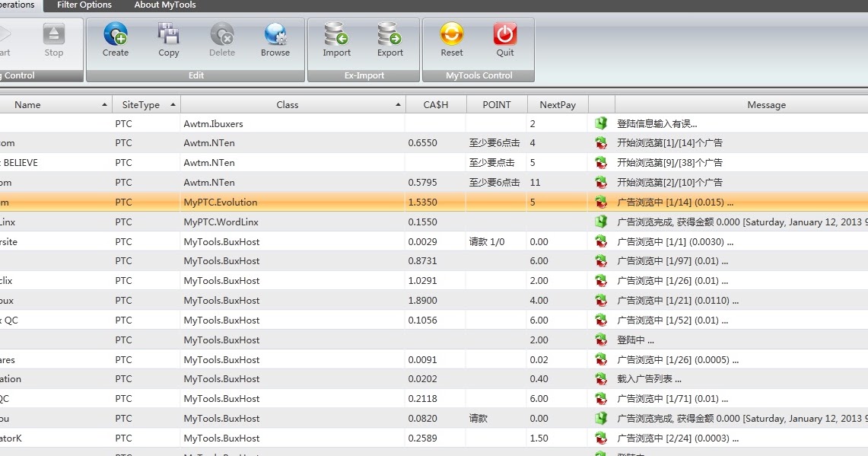Click status icon in 0.1056 cash row
Viewport: 868px width, 456px height.
coord(601,320)
